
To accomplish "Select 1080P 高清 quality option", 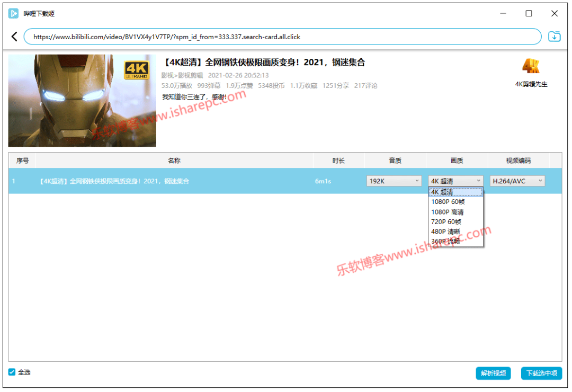I will pyautogui.click(x=455, y=212).
